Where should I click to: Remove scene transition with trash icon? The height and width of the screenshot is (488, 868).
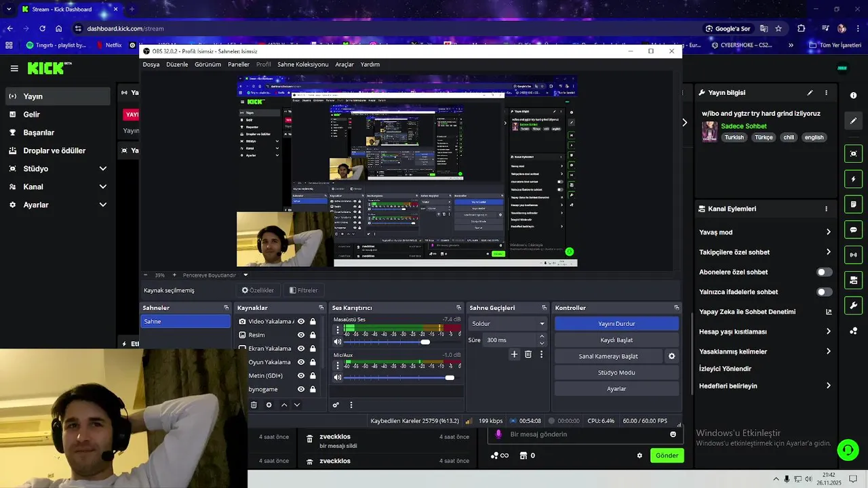click(x=528, y=354)
